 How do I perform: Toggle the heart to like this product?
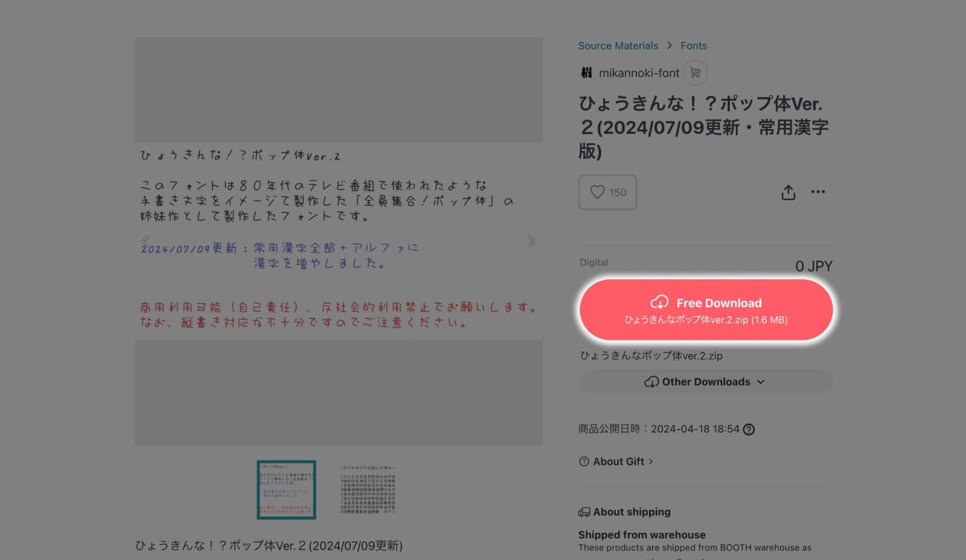click(598, 192)
